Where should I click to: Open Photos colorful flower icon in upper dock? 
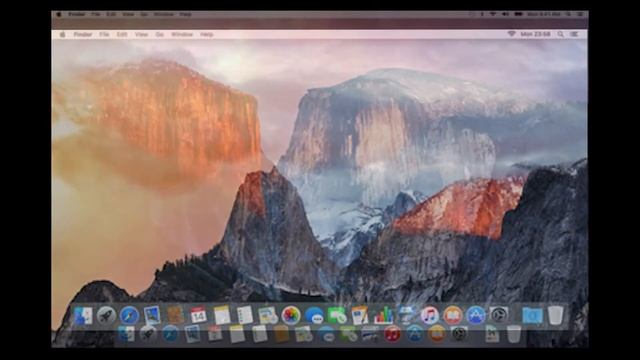tap(291, 316)
